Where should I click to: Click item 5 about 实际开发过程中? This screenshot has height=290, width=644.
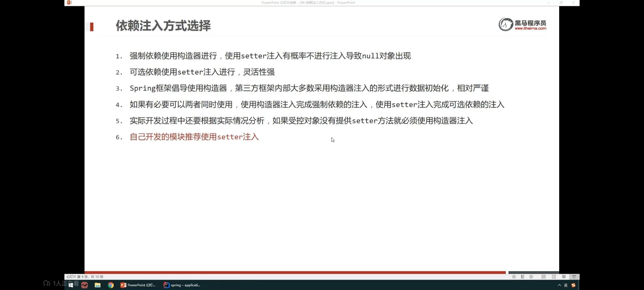tap(301, 120)
